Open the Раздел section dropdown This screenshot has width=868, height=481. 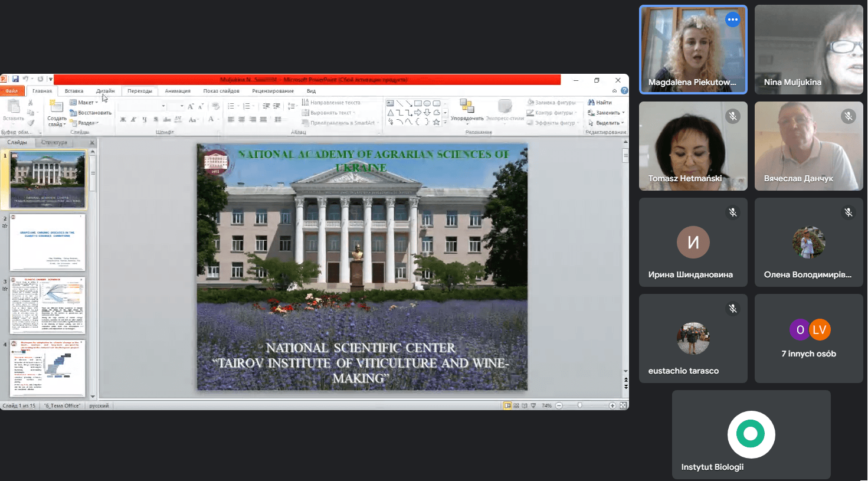pyautogui.click(x=84, y=123)
